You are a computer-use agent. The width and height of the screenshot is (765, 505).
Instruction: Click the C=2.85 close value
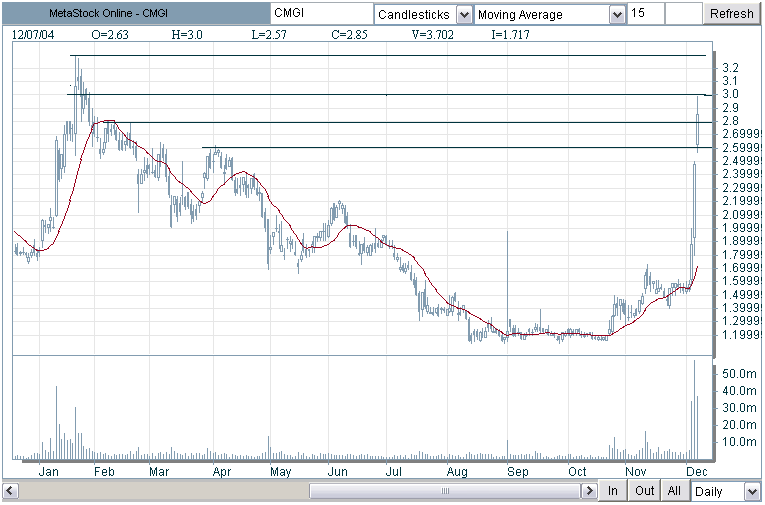pos(349,35)
